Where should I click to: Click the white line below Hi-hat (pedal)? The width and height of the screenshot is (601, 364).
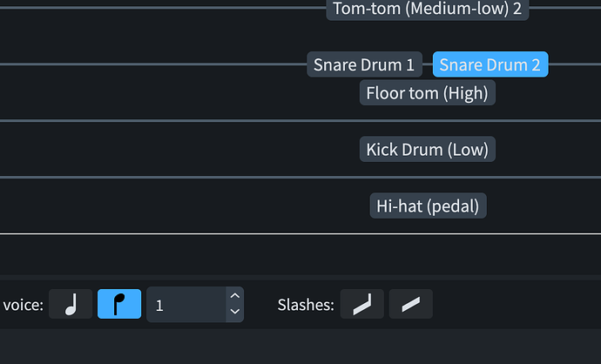(429, 233)
